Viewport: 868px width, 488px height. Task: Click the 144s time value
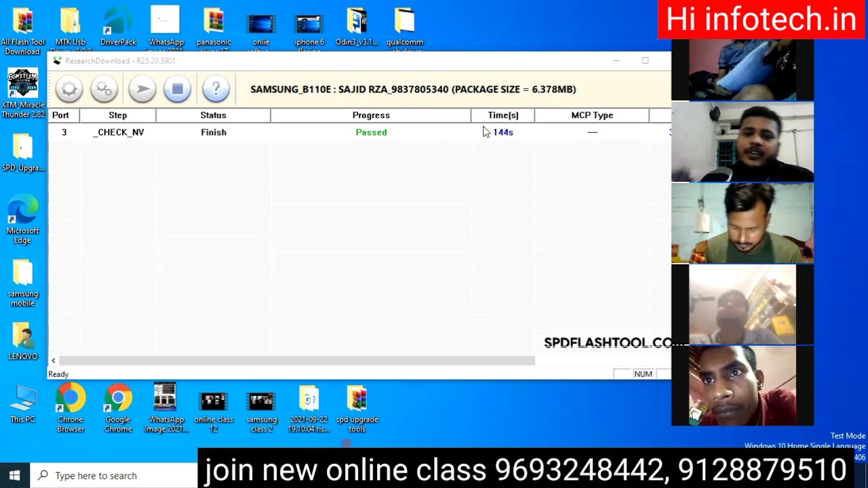tap(503, 132)
